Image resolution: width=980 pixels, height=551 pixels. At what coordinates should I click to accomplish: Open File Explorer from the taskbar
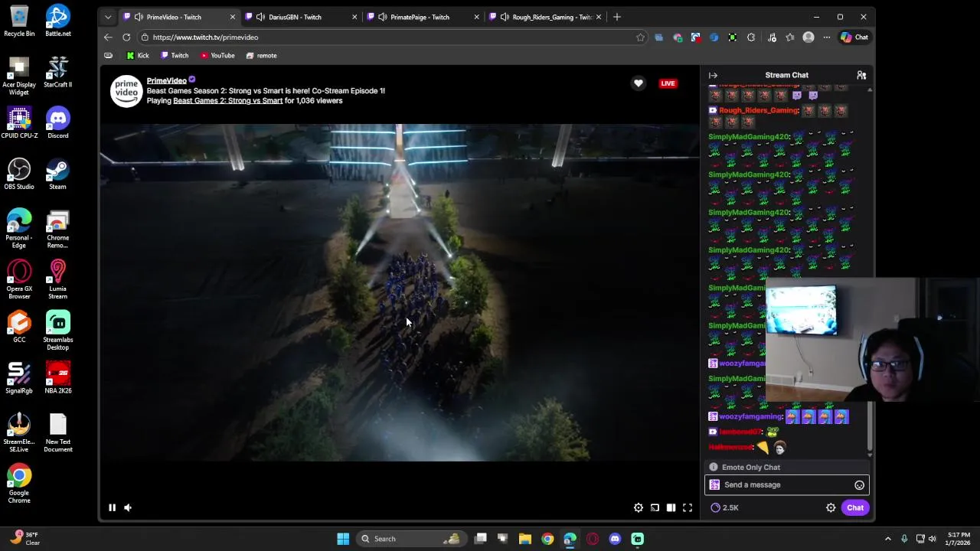(x=525, y=539)
